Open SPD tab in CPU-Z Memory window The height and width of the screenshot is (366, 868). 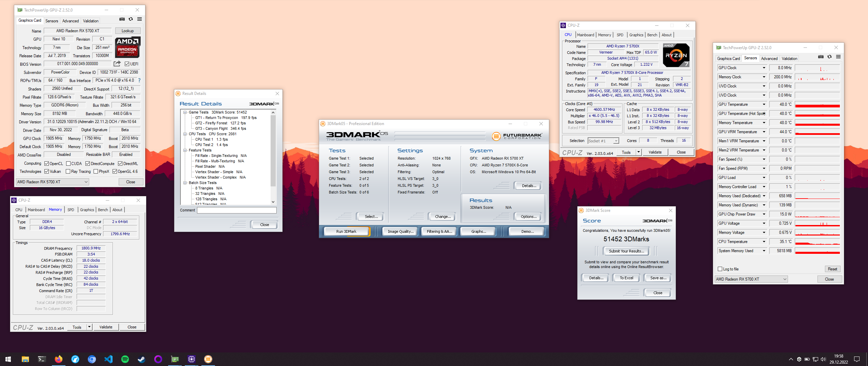pos(71,210)
